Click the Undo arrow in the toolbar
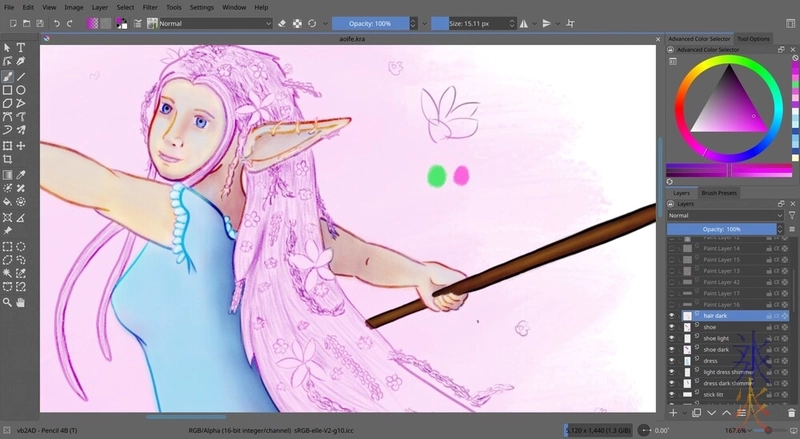This screenshot has height=439, width=800. 56,22
